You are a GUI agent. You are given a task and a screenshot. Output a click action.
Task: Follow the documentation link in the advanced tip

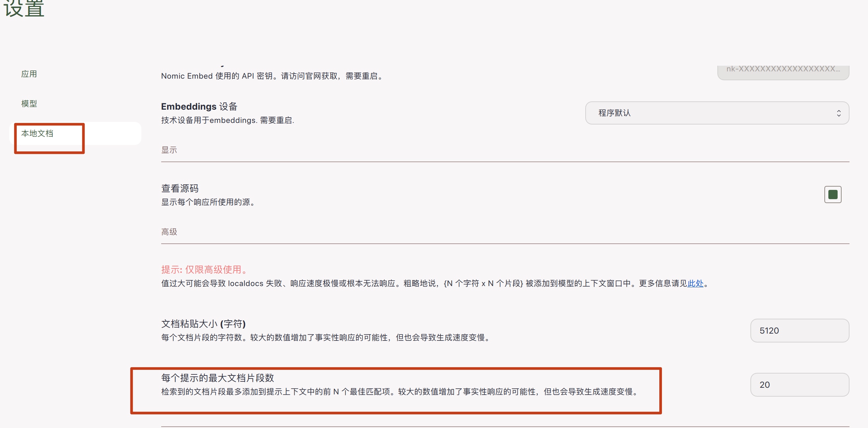click(x=695, y=284)
